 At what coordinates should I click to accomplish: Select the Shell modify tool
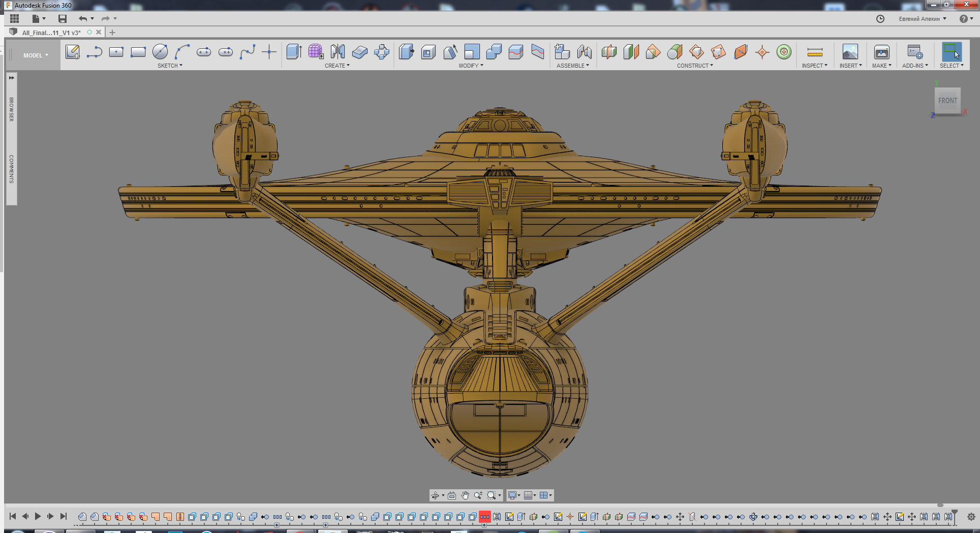pyautogui.click(x=428, y=51)
